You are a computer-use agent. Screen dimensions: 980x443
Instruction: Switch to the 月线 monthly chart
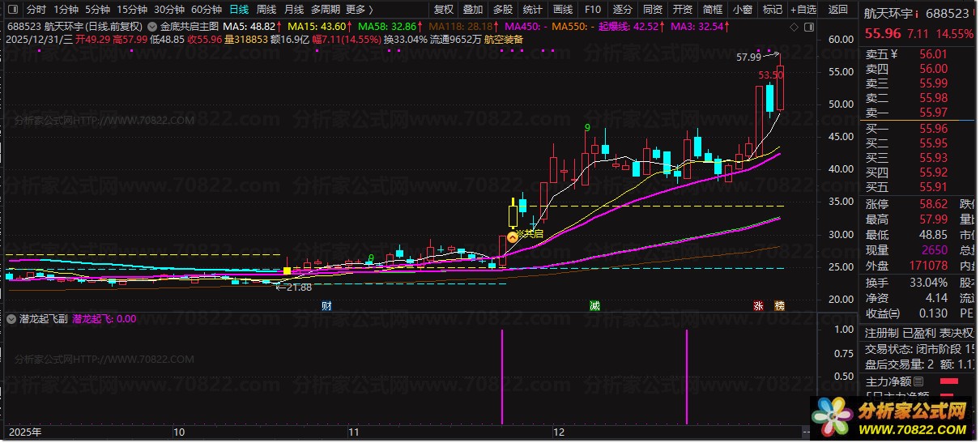coord(294,10)
